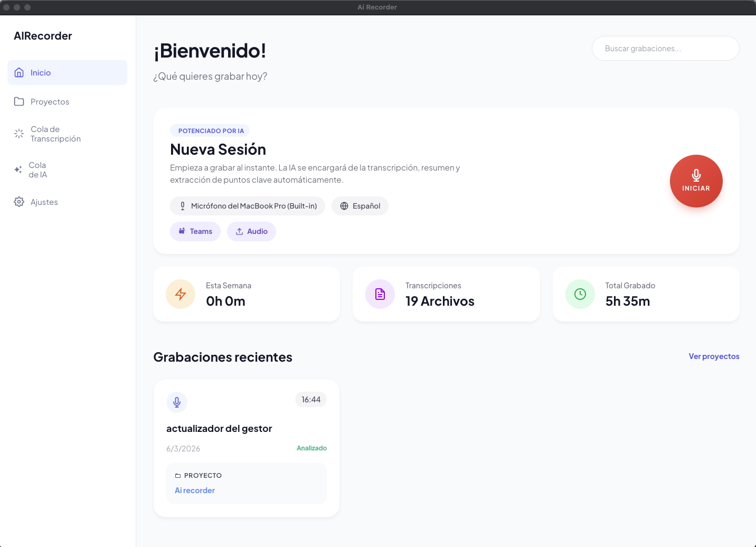
Task: Click the Total Grabado clock icon
Action: point(580,294)
